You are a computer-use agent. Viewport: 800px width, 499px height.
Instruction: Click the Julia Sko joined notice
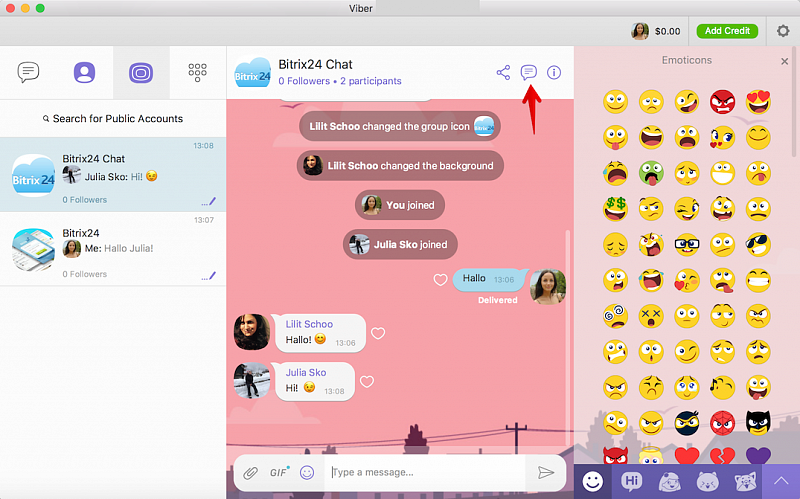[400, 244]
